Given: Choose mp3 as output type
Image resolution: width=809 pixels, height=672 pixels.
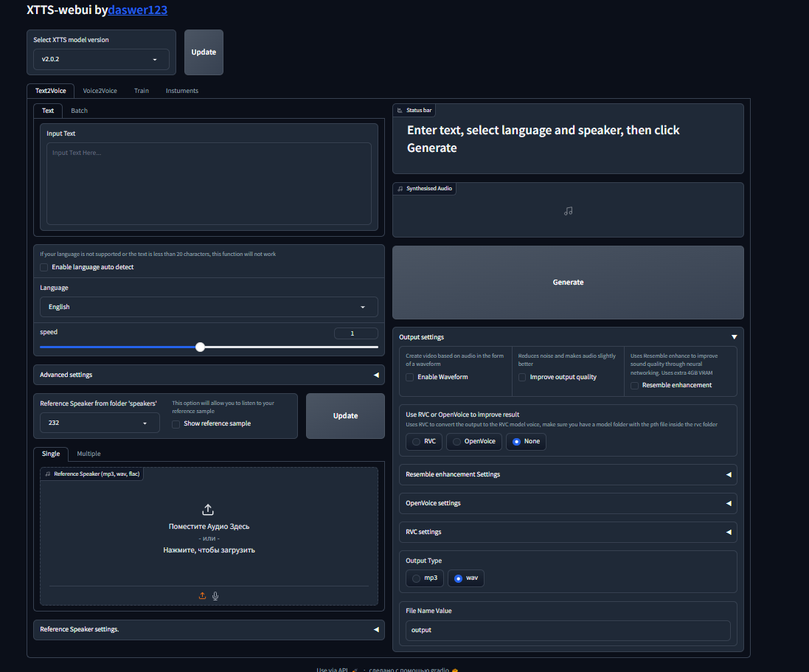Looking at the screenshot, I should coord(417,578).
